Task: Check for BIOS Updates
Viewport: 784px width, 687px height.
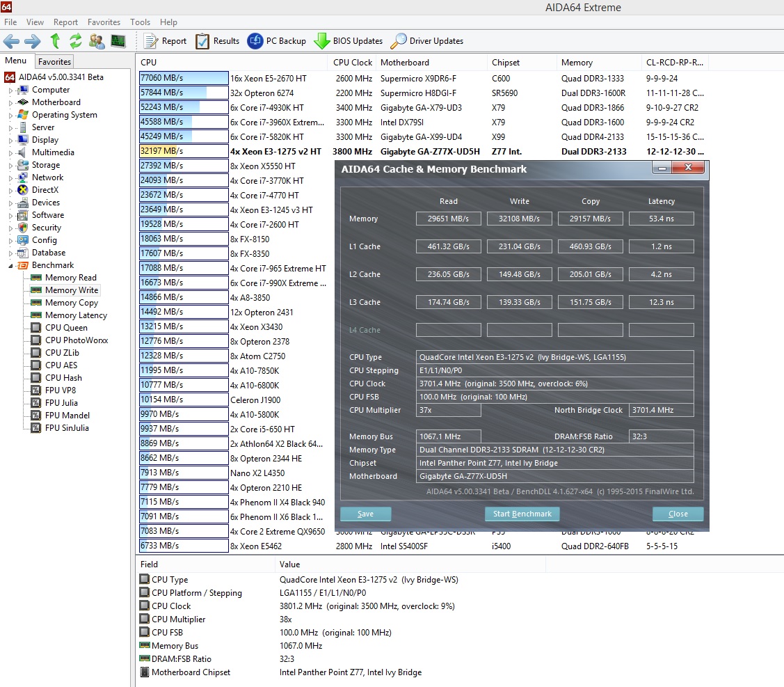Action: coord(349,41)
